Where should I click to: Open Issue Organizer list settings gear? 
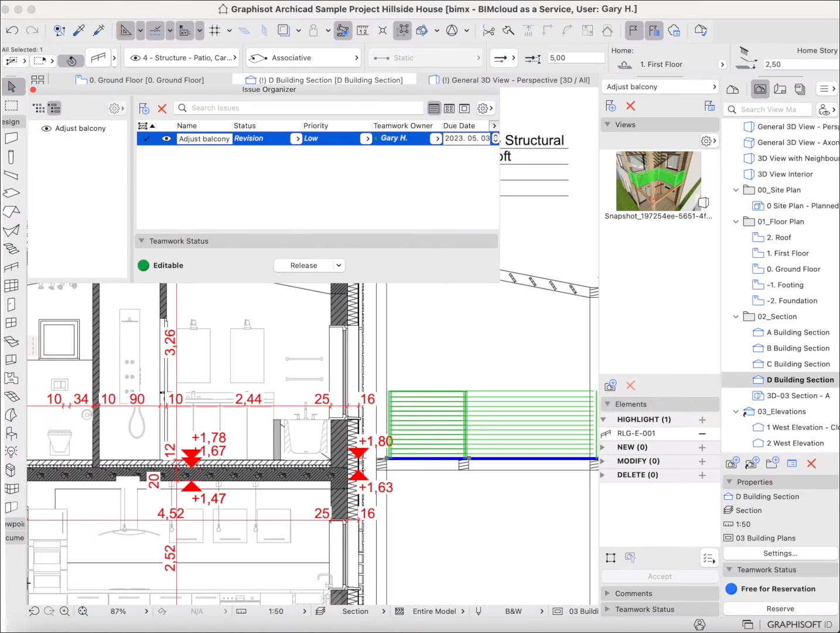[485, 108]
